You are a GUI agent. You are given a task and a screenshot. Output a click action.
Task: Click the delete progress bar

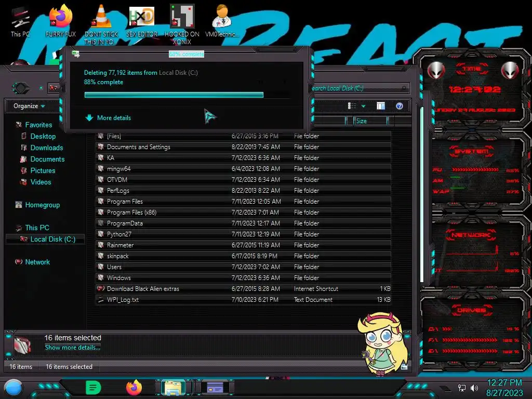pyautogui.click(x=187, y=95)
